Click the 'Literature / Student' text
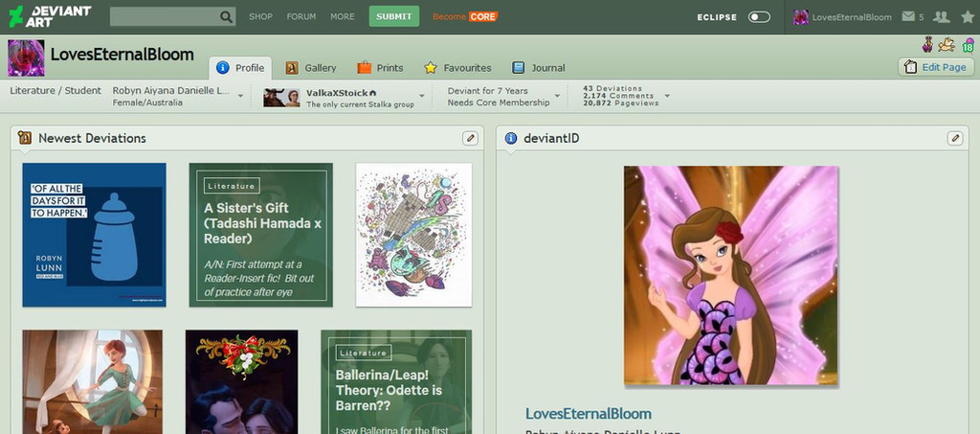 (55, 91)
